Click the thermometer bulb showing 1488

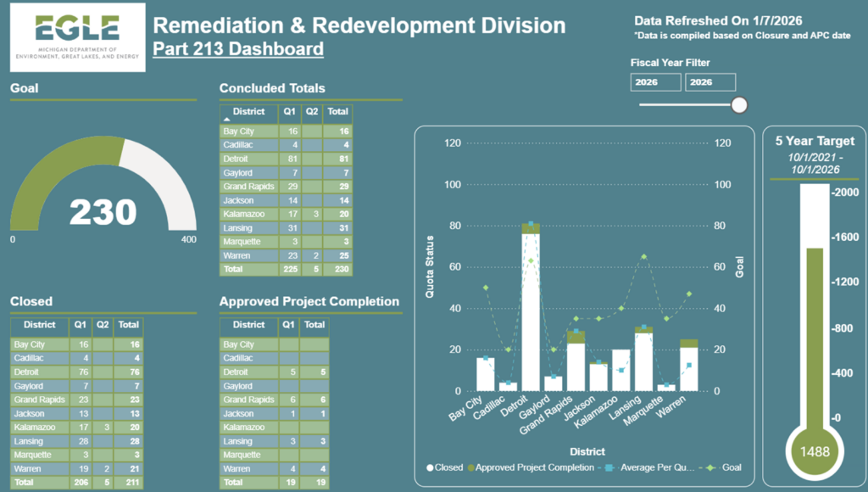click(x=813, y=450)
